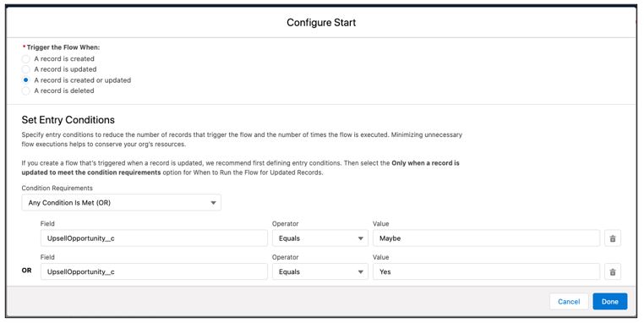The height and width of the screenshot is (323, 644).
Task: Focus the first UpsellOpportunity__c Field input
Action: click(154, 238)
